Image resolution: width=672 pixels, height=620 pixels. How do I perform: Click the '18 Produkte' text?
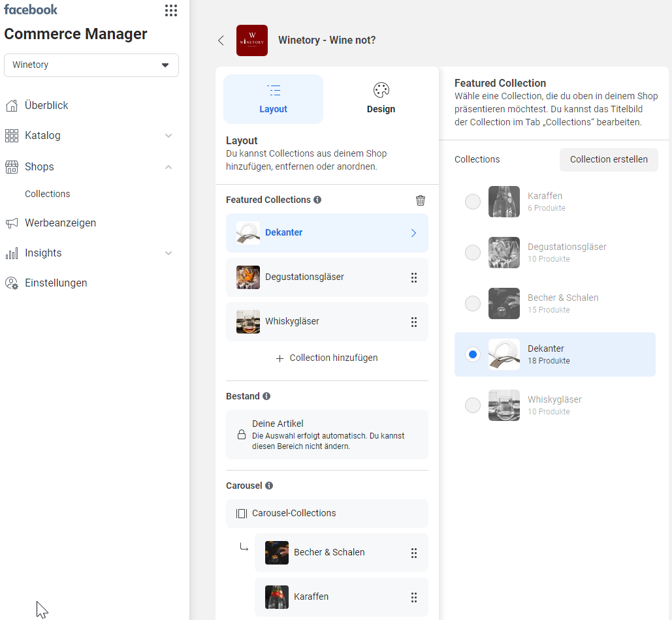[549, 361]
